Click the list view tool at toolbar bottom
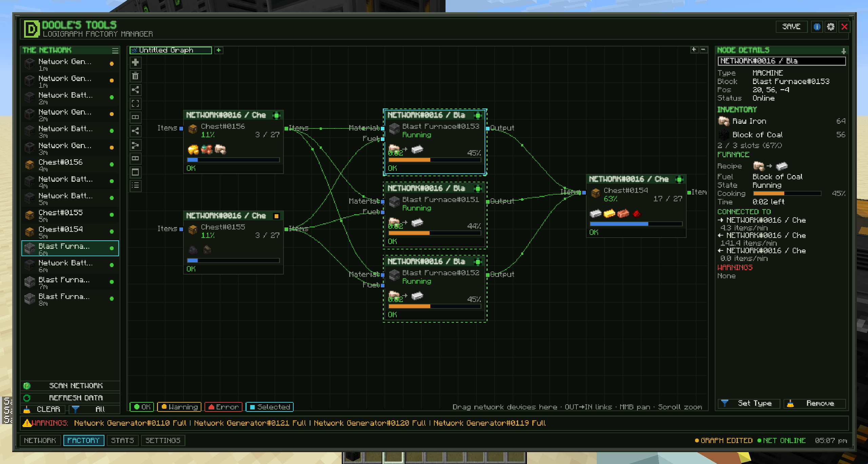This screenshot has height=464, width=868. point(135,185)
